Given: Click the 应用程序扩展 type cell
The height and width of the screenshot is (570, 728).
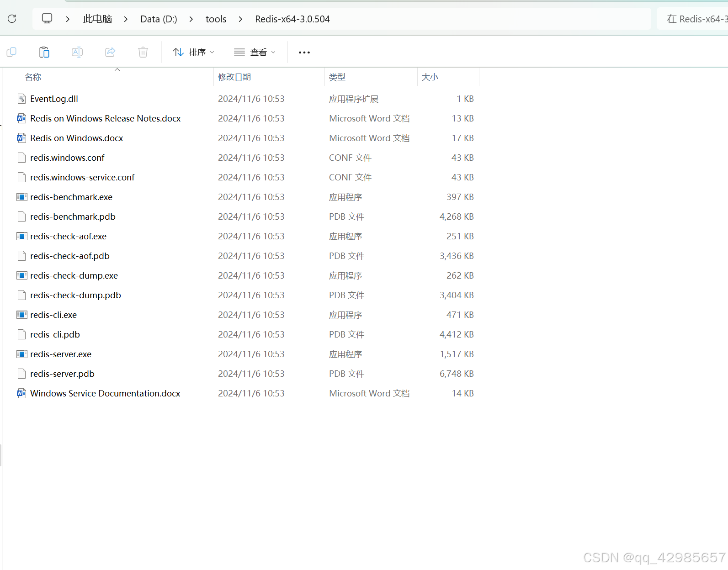Looking at the screenshot, I should pos(354,99).
